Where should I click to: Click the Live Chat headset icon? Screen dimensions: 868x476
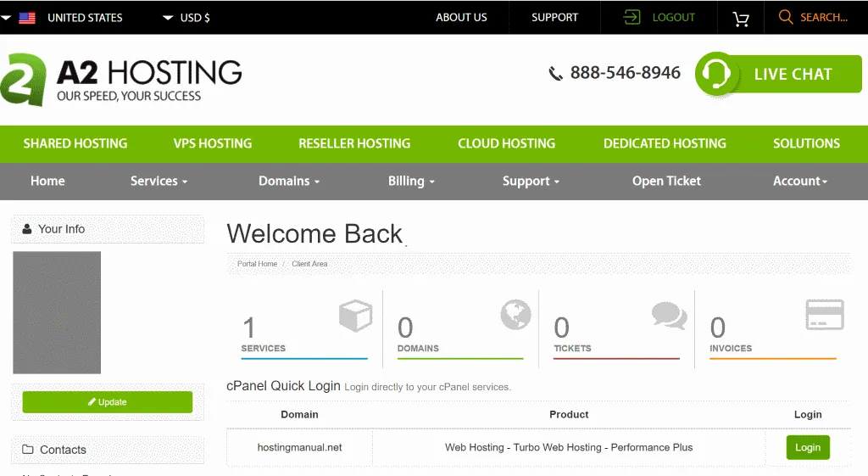click(x=716, y=74)
